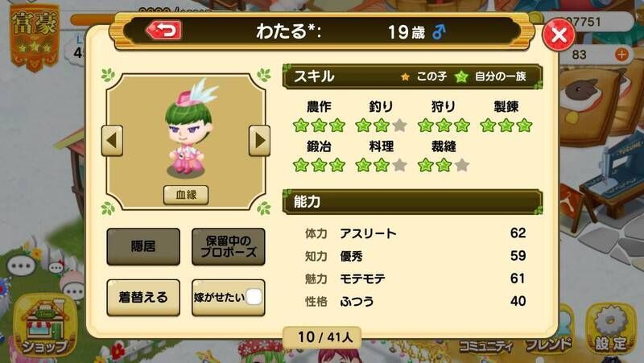Tap the 農作 farming skill stars
The height and width of the screenshot is (363, 644).
[x=319, y=126]
